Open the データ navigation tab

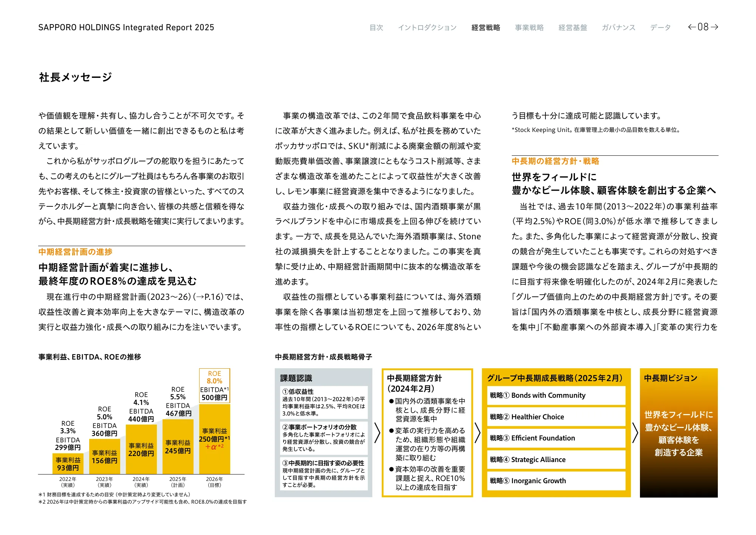pyautogui.click(x=660, y=28)
